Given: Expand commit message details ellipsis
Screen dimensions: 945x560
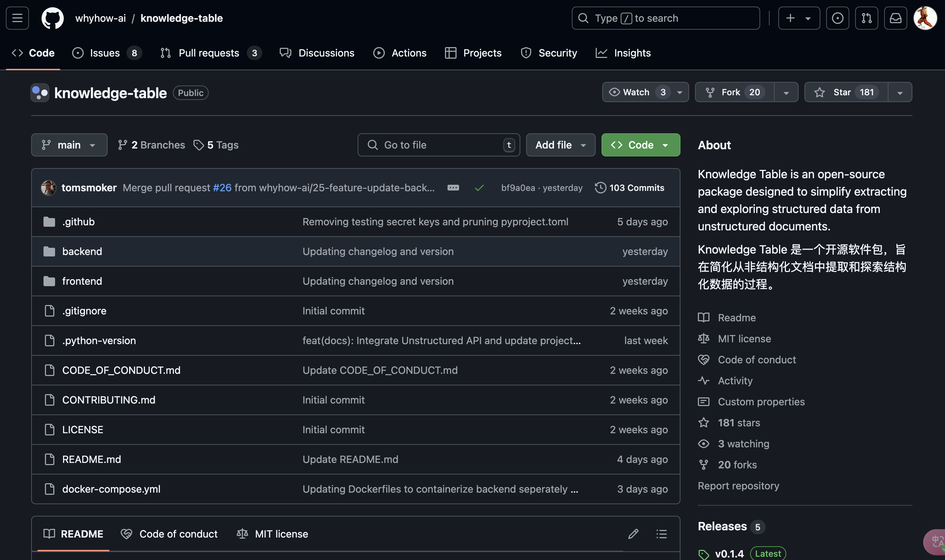Looking at the screenshot, I should [453, 188].
